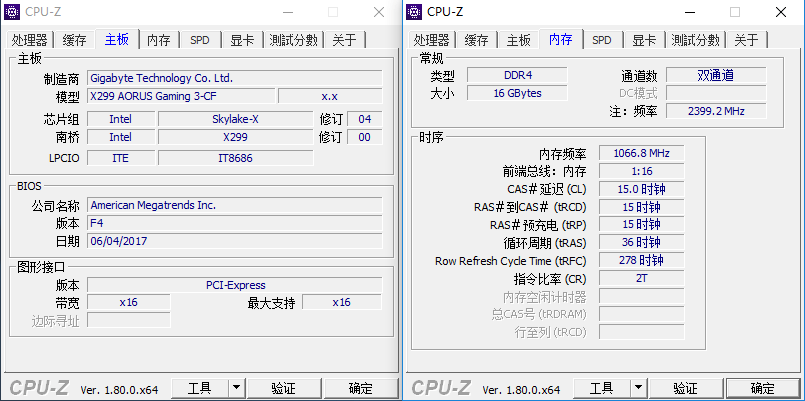Screen dimensions: 805x401
Task: Click chipset revision value 04
Action: click(x=365, y=119)
